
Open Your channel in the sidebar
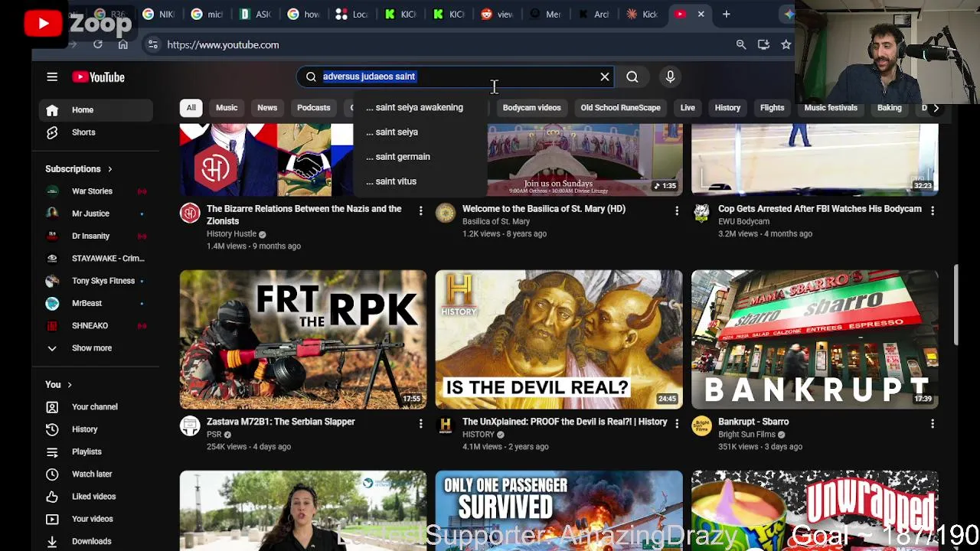pos(96,407)
